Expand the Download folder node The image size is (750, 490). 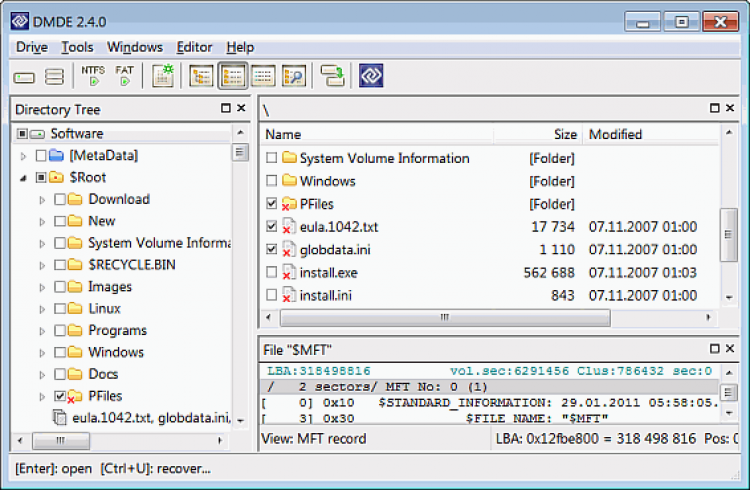pyautogui.click(x=42, y=200)
